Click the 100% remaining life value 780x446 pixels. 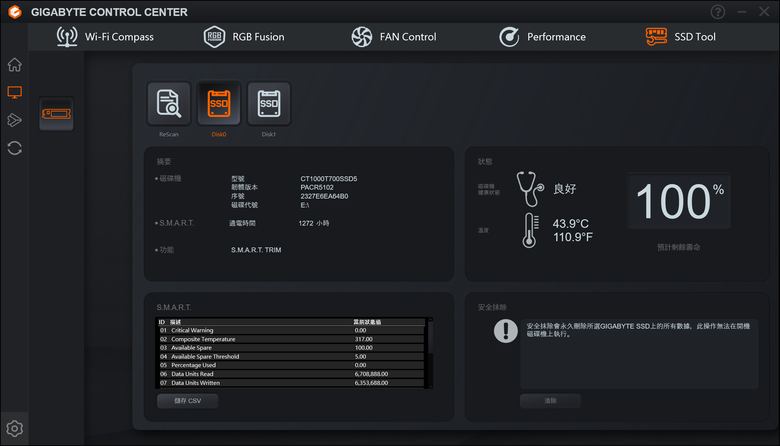679,201
